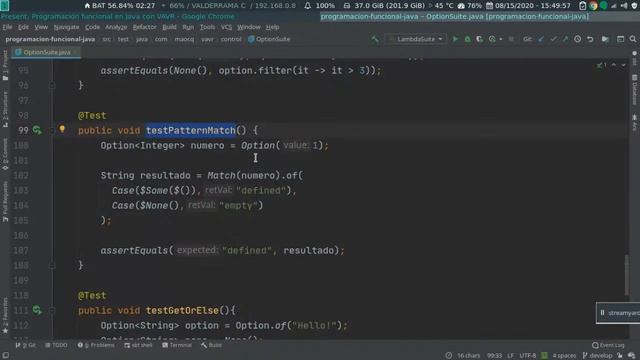
Task: Select the OptionSuite.java editor tab
Action: click(x=46, y=52)
